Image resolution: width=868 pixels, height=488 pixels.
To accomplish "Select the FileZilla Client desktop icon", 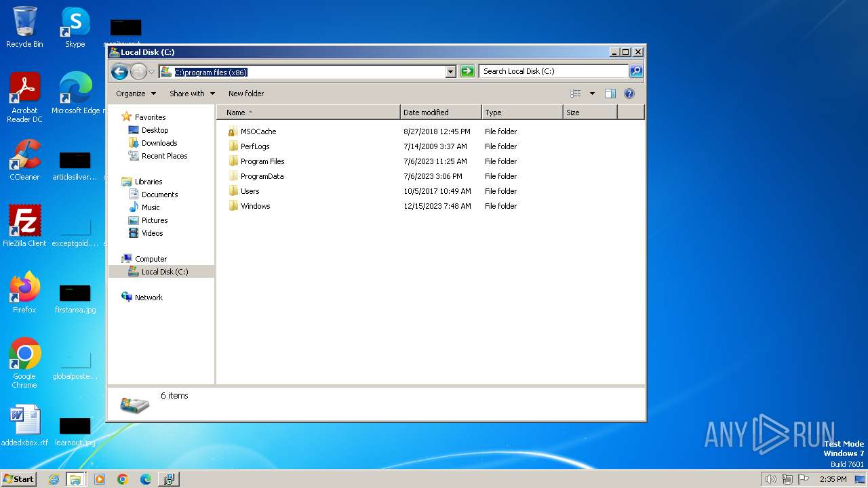I will click(x=24, y=226).
